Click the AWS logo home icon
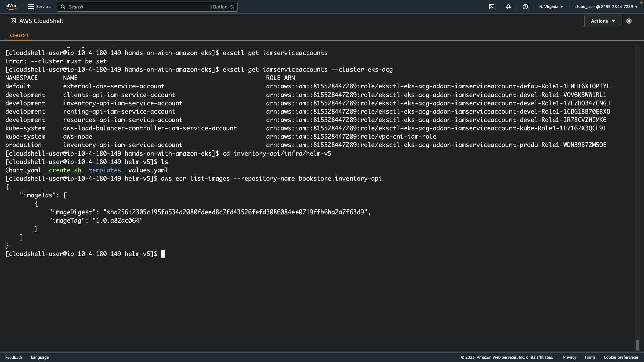 pyautogui.click(x=11, y=7)
